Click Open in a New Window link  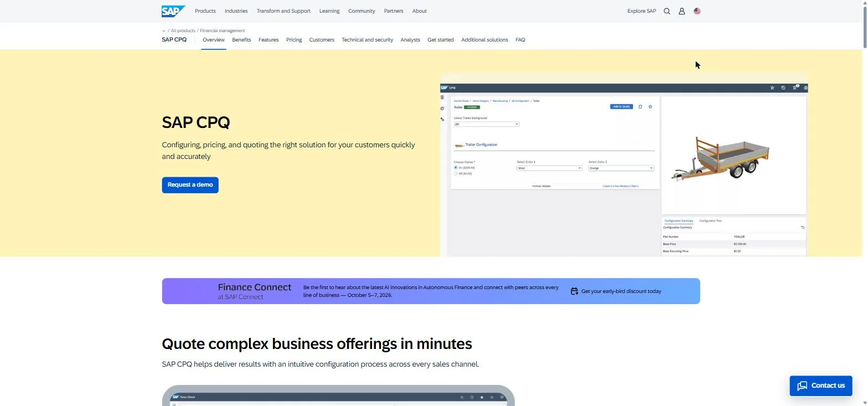pyautogui.click(x=616, y=186)
